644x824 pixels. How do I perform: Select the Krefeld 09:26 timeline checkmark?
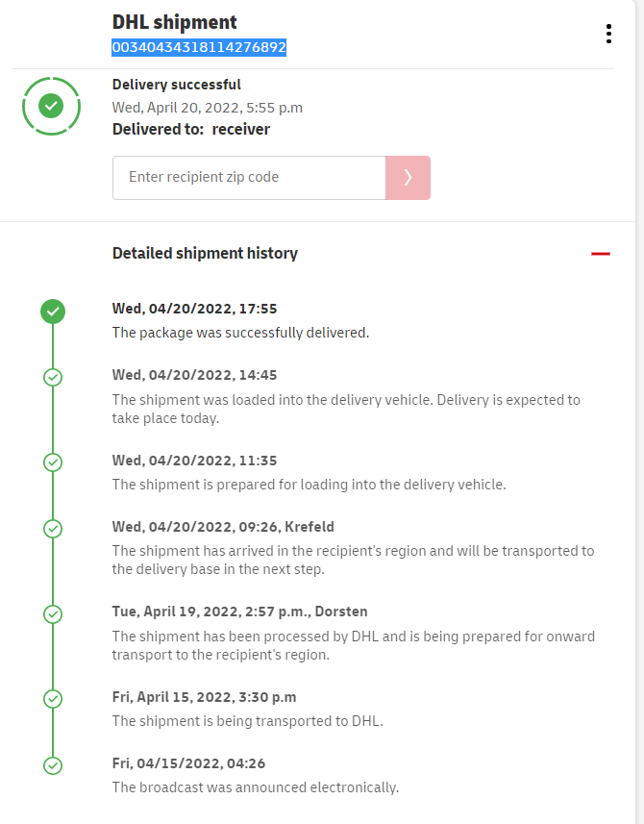[53, 529]
